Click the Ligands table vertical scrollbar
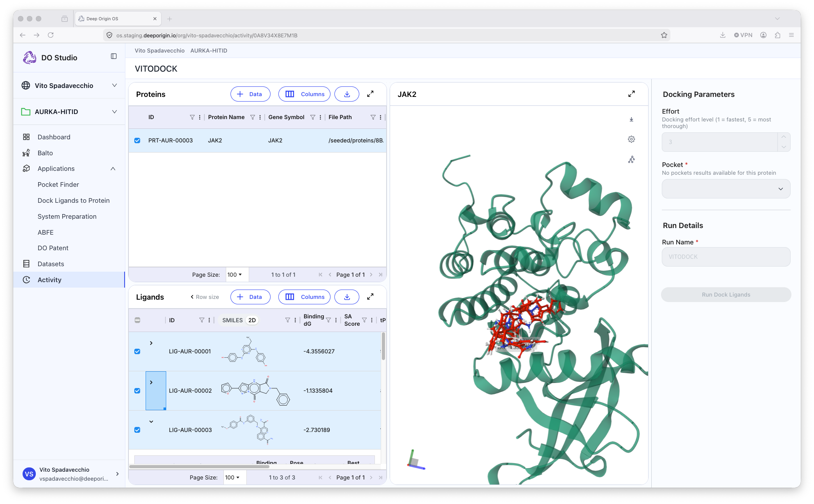 (x=383, y=346)
